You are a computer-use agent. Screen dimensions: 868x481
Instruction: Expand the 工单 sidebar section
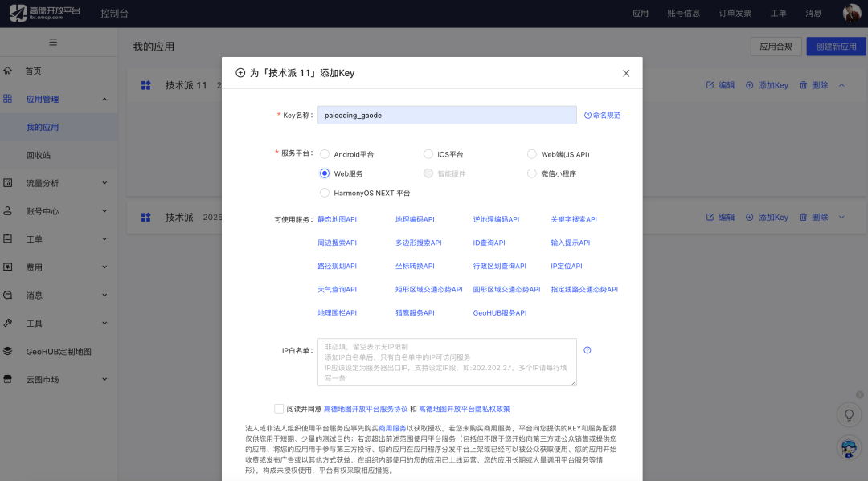[104, 238]
